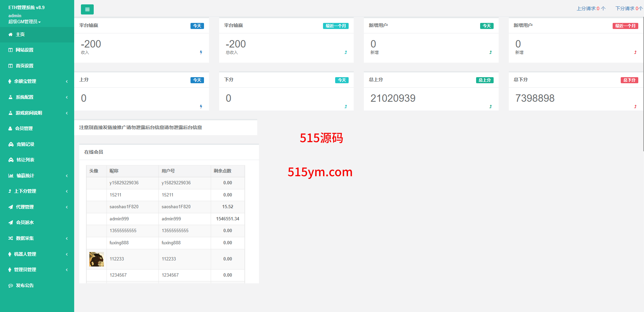Click the hamburger menu toggle button

(87, 9)
